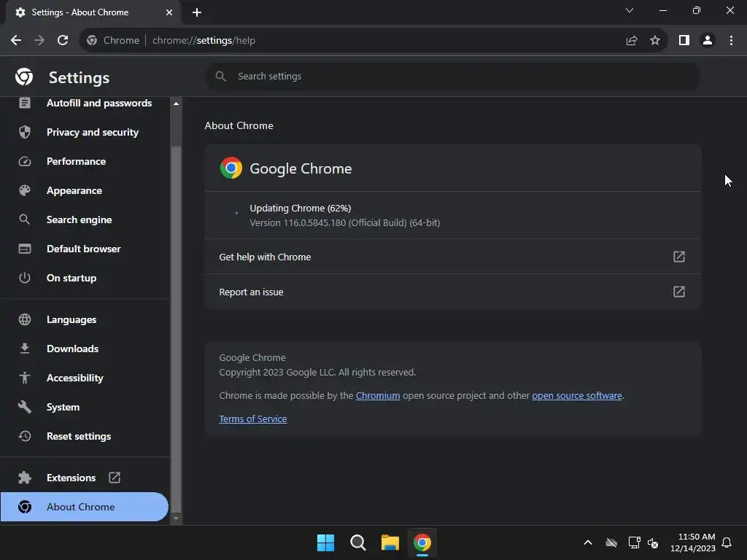Open Autofill and passwords section
The image size is (747, 560).
pos(85,103)
